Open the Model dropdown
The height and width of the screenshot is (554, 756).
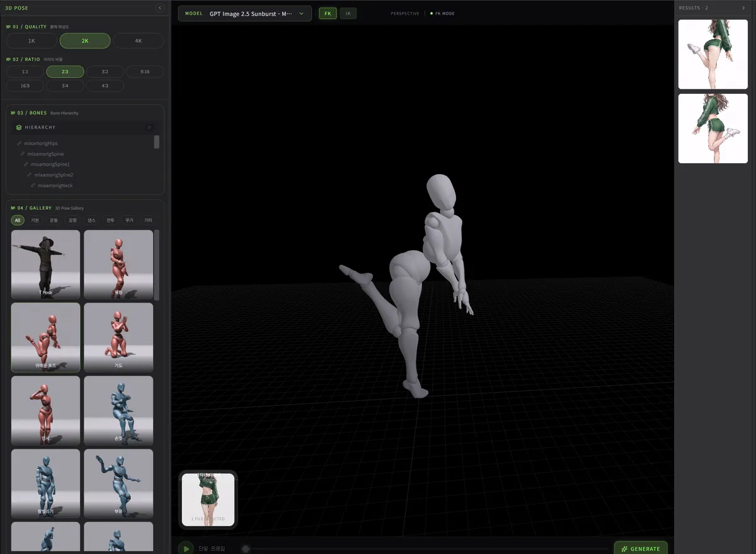pos(245,13)
